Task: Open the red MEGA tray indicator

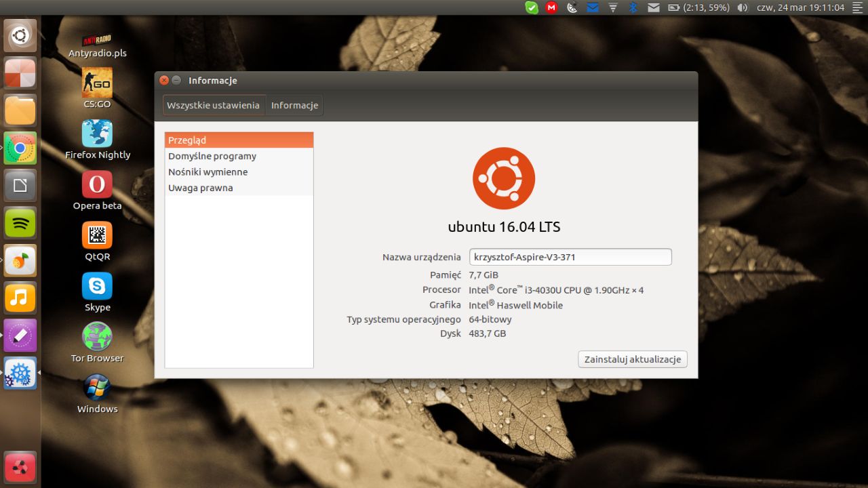Action: pos(552,7)
